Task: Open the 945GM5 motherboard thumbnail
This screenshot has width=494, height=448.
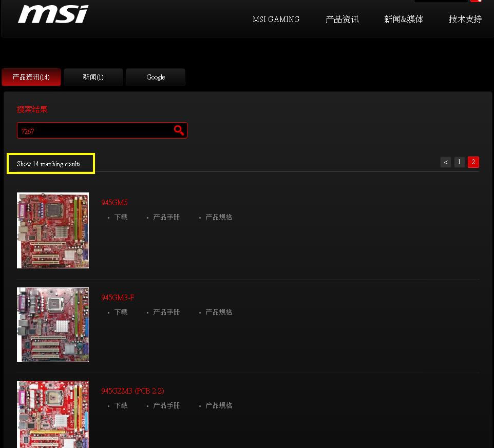Action: [53, 230]
